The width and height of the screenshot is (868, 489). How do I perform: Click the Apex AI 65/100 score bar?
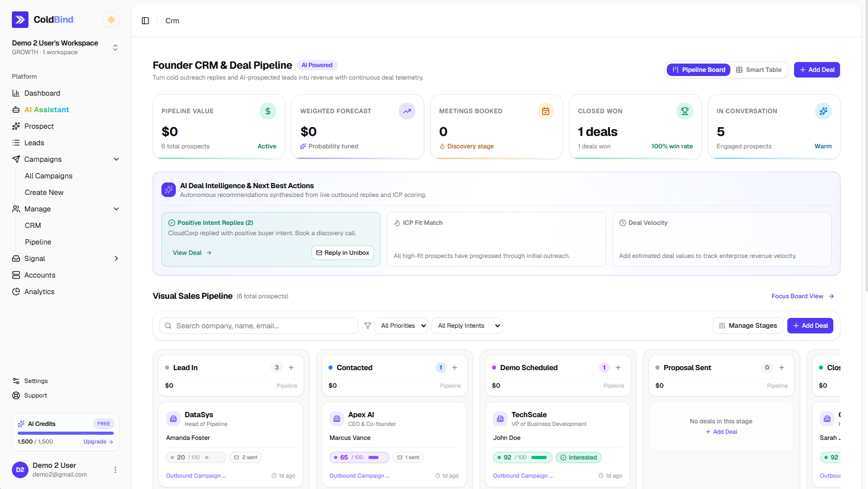(360, 457)
